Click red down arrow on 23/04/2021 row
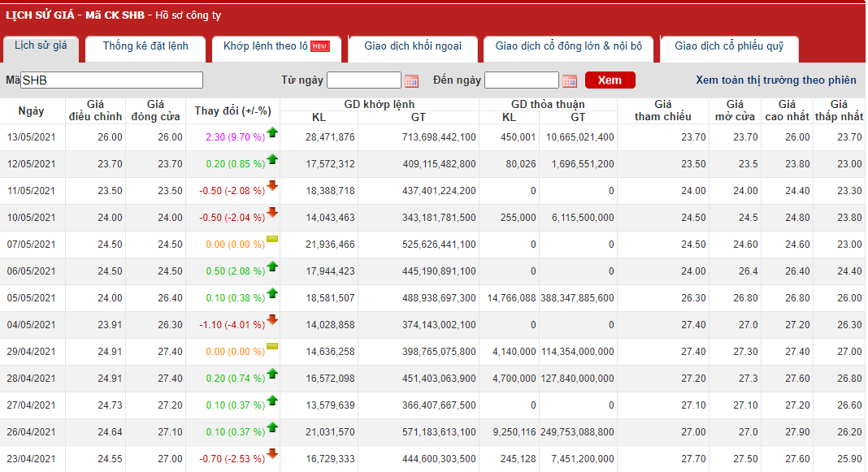This screenshot has height=472, width=868. (272, 454)
